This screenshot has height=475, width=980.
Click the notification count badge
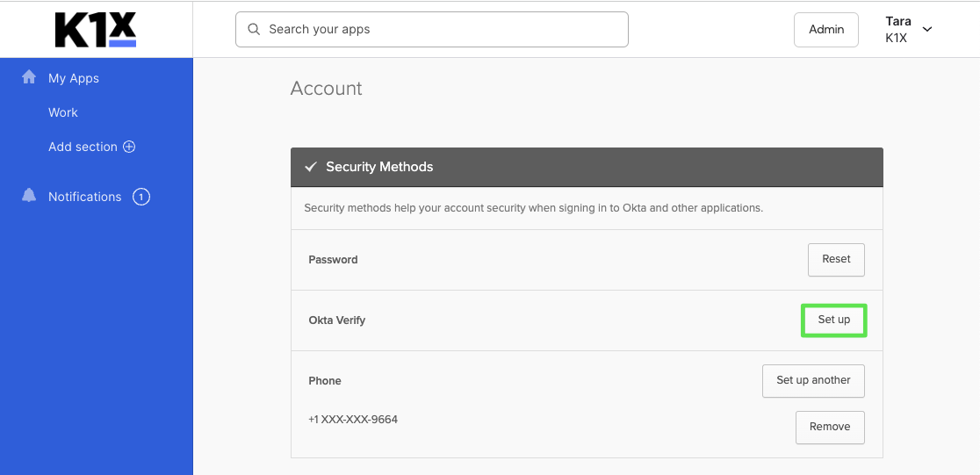(x=141, y=197)
